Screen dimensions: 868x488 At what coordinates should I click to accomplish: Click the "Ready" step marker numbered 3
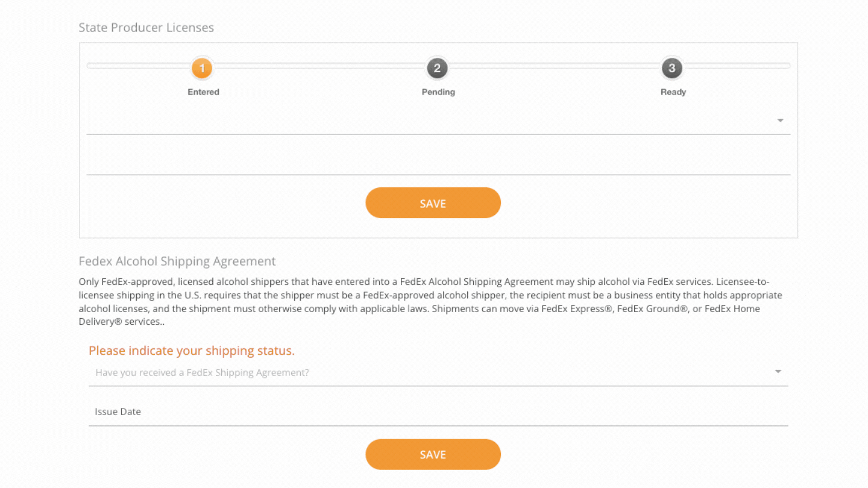672,68
